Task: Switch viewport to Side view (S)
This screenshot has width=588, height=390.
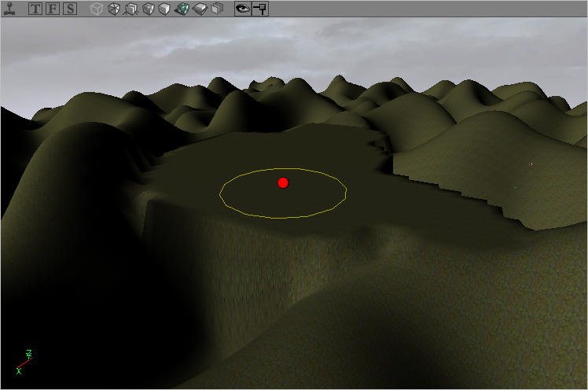Action: (70, 9)
